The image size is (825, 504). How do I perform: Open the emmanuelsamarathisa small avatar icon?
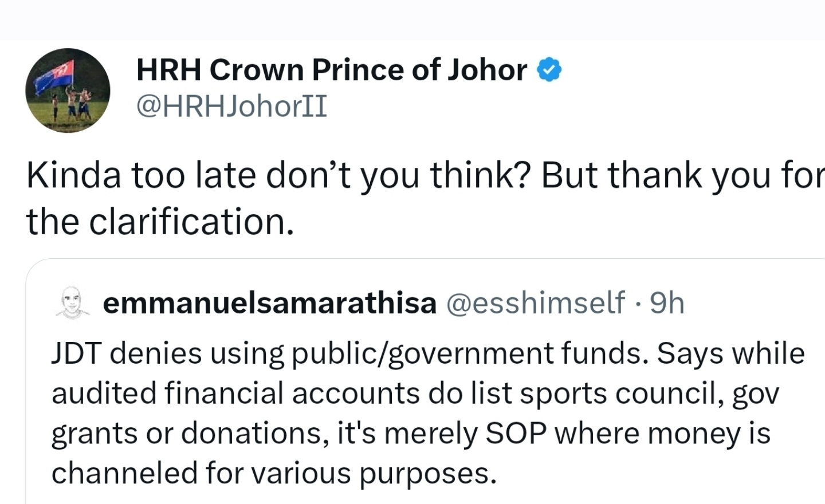click(x=73, y=302)
